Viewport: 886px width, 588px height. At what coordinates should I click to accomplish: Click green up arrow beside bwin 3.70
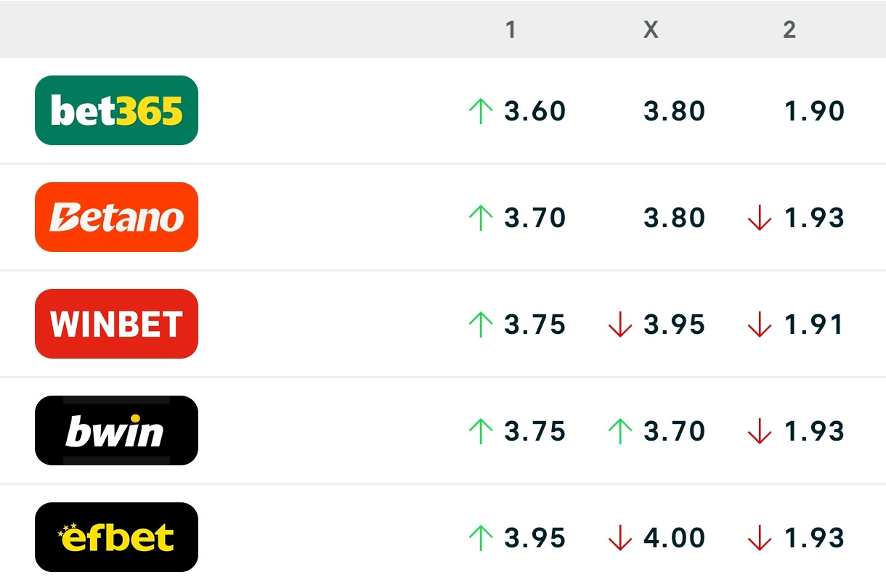pyautogui.click(x=619, y=431)
